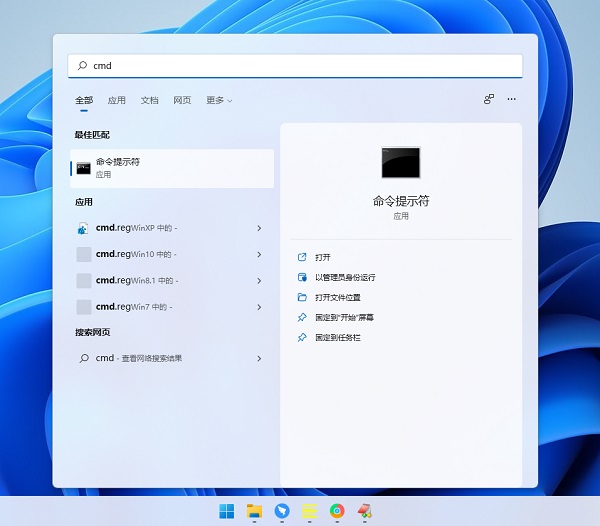The image size is (600, 526).
Task: Expand arrow for cmd web search
Action: click(259, 359)
